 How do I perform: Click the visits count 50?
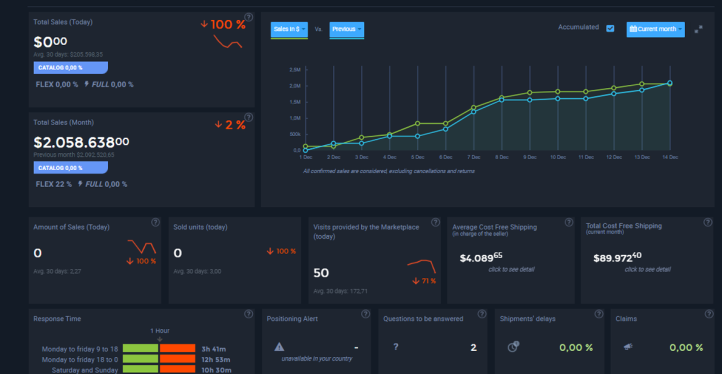321,273
